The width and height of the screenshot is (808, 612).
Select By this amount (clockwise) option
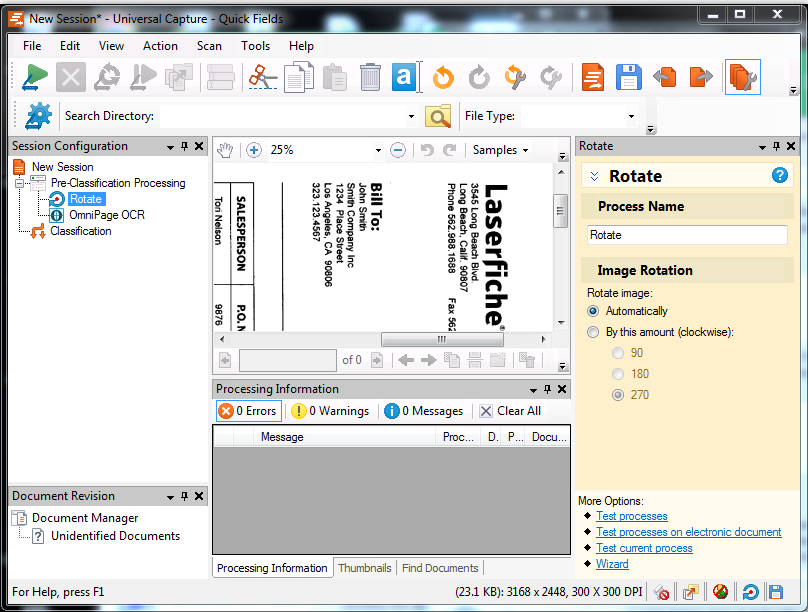593,332
